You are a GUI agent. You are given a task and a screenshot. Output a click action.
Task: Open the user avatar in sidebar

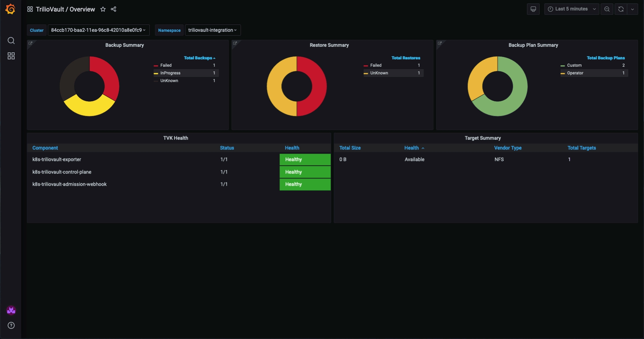[11, 310]
